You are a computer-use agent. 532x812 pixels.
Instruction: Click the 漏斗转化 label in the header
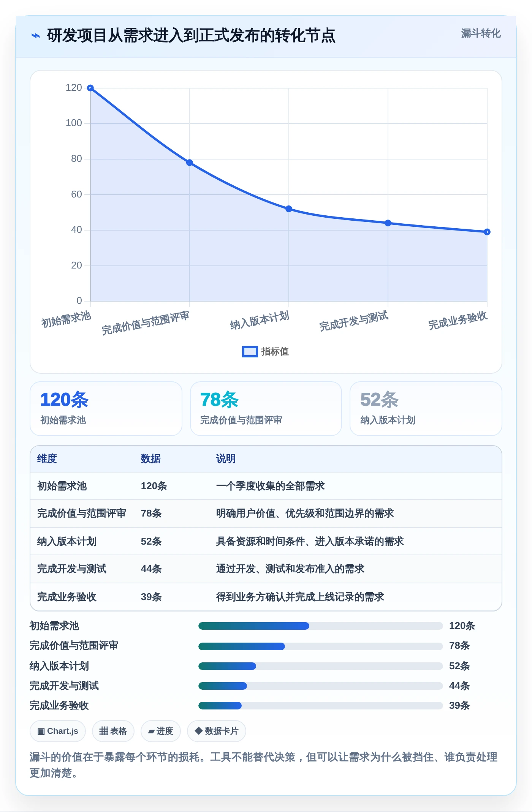point(481,33)
